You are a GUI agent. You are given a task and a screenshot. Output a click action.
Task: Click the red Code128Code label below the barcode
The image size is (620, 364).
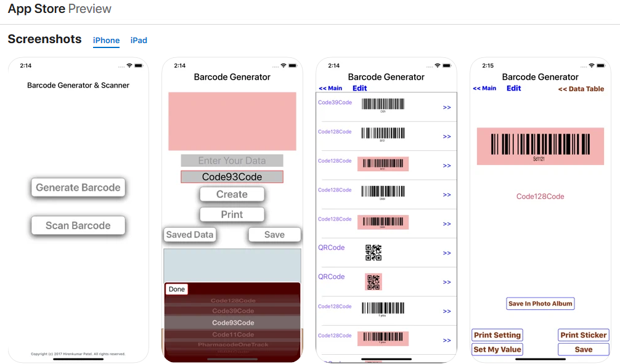tap(540, 196)
